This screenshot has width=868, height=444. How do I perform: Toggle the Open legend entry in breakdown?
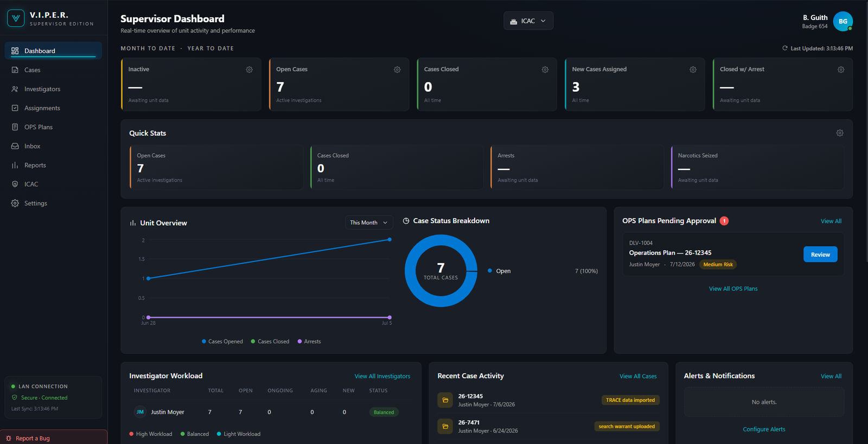[499, 271]
